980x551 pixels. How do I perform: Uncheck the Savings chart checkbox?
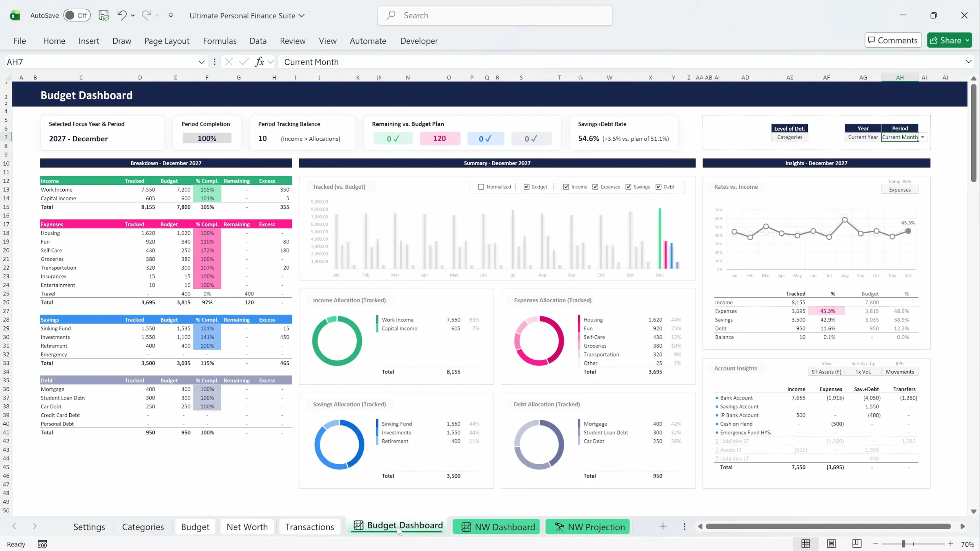click(628, 187)
